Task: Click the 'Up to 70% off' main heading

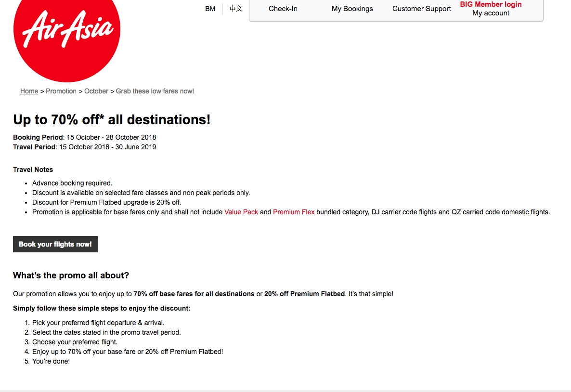Action: pos(112,119)
